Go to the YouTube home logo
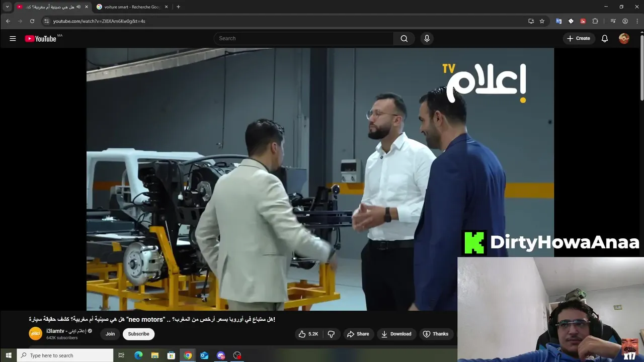This screenshot has width=644, height=362. tap(40, 39)
